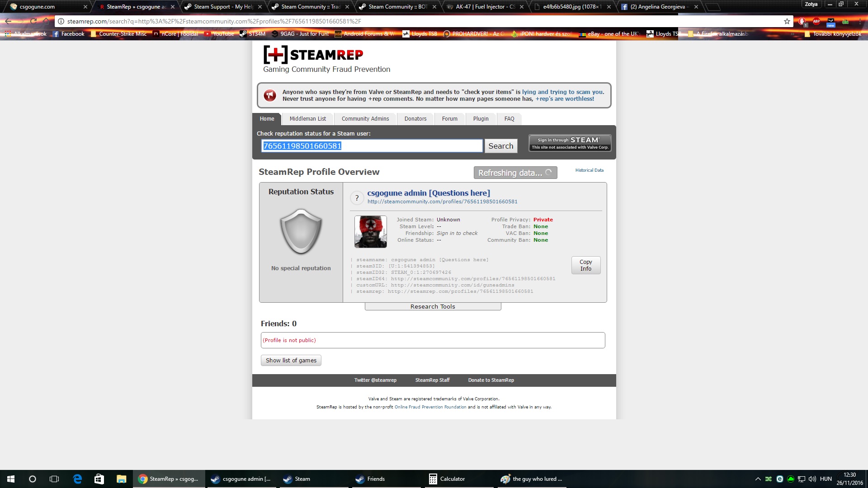Click the gray reputation shield icon
The height and width of the screenshot is (488, 868).
pyautogui.click(x=301, y=231)
